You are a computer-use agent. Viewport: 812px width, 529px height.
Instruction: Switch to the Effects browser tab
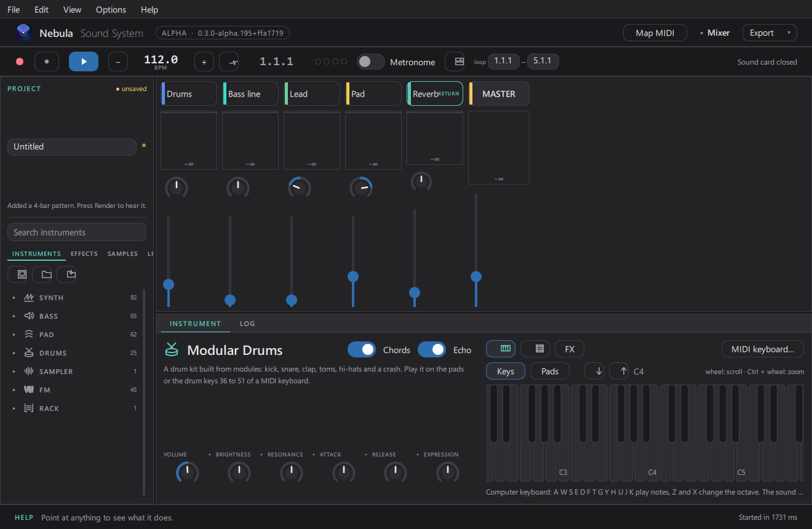(x=84, y=253)
